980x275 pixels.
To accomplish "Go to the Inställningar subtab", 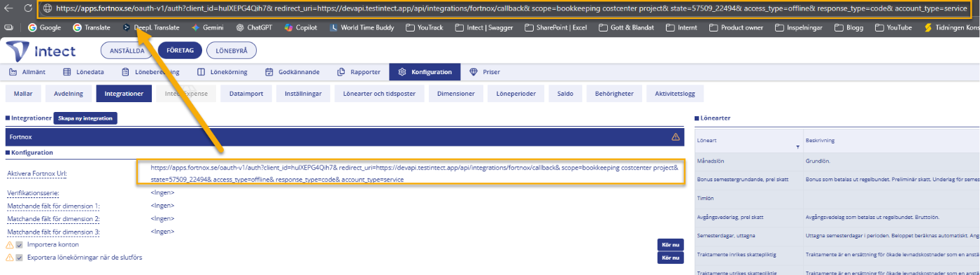I will click(x=303, y=93).
